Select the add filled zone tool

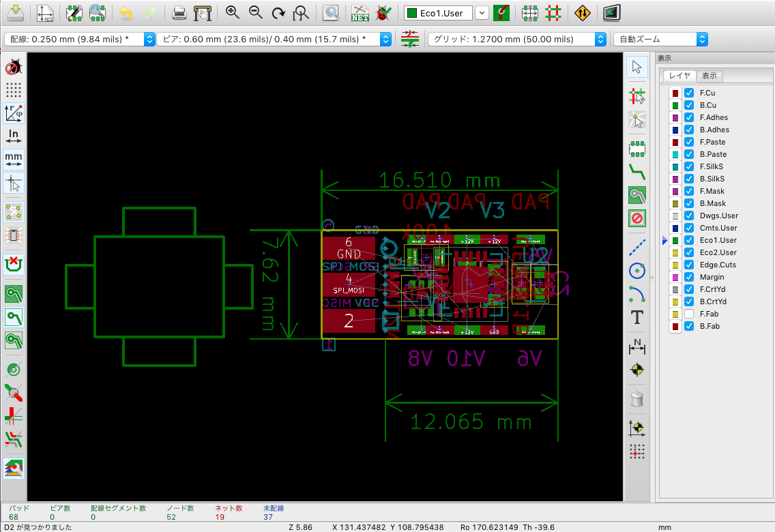pyautogui.click(x=637, y=194)
